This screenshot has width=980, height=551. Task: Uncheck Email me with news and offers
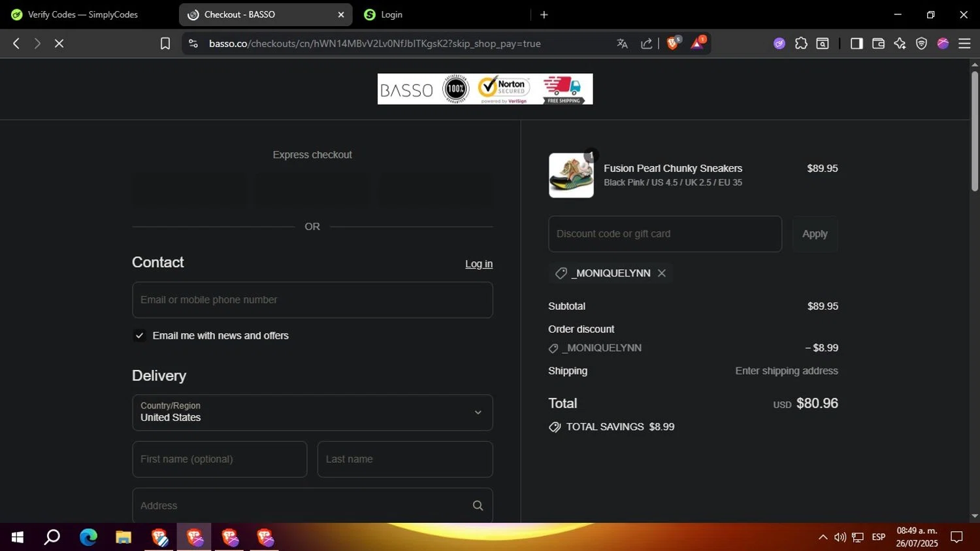[x=139, y=336]
